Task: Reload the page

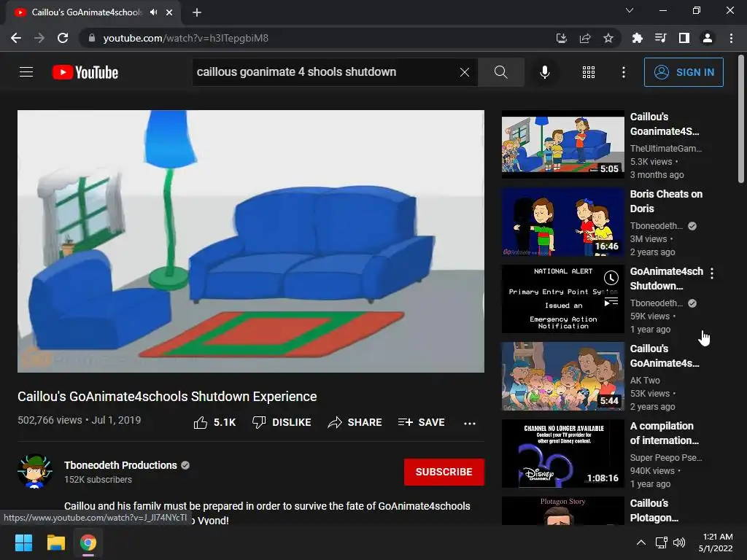Action: [x=63, y=38]
